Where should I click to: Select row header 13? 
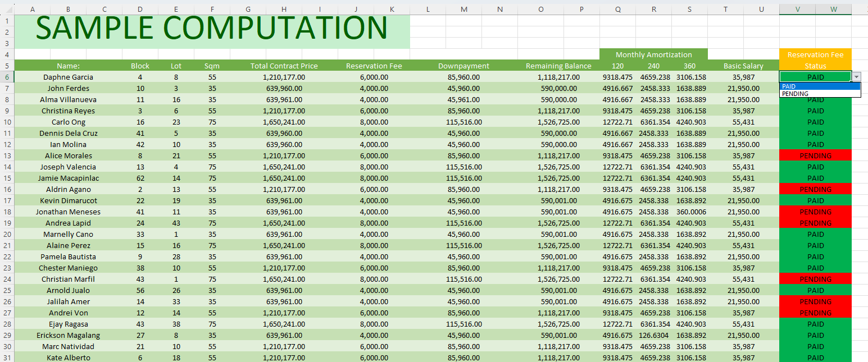(7, 155)
